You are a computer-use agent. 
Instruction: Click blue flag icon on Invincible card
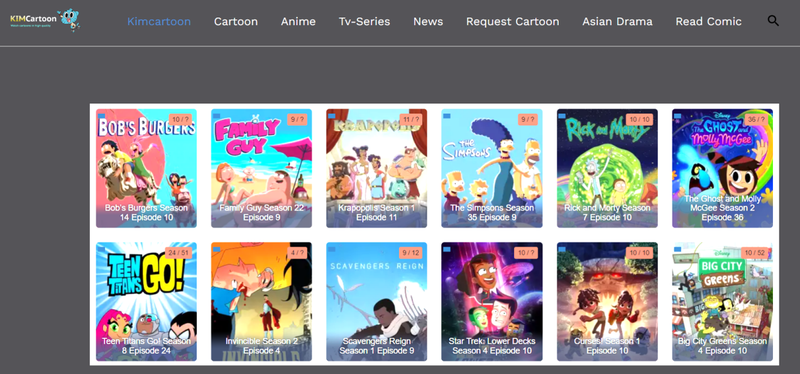(x=216, y=249)
